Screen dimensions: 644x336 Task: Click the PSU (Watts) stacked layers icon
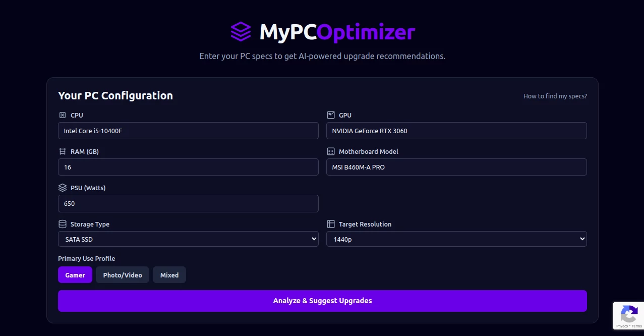tap(63, 187)
